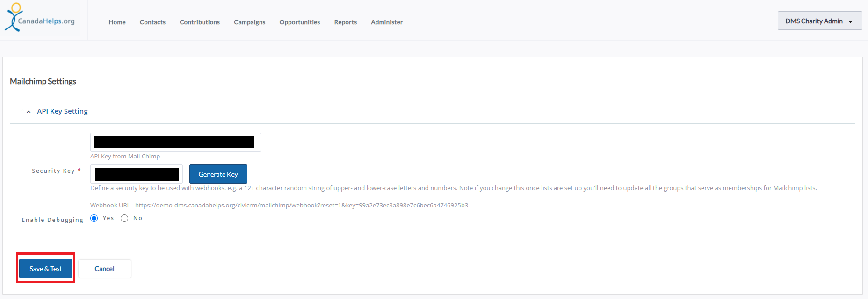Select No for Enable Debugging
Image resolution: width=868 pixels, height=299 pixels.
click(x=124, y=218)
